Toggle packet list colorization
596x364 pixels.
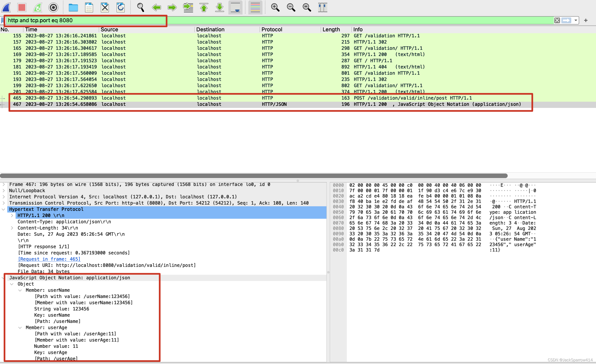coord(255,7)
